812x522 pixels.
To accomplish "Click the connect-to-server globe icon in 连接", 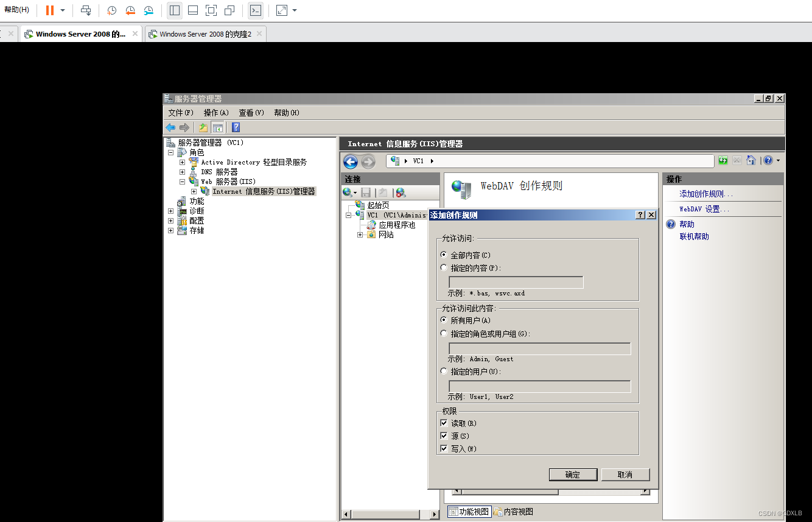I will coord(348,192).
